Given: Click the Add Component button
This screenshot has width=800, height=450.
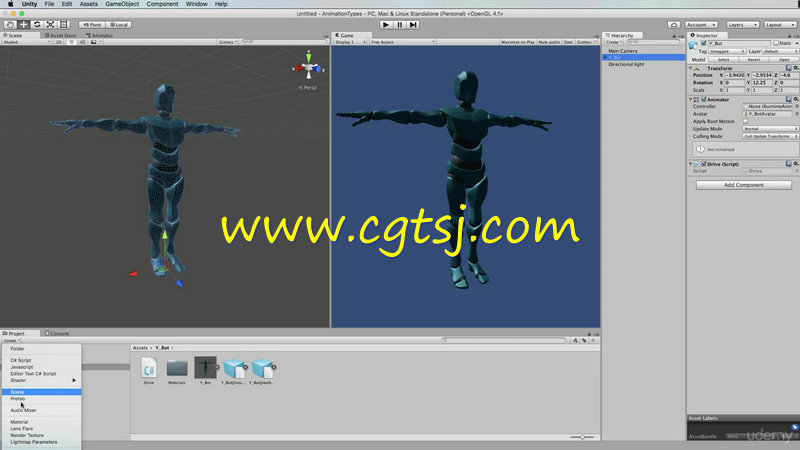Looking at the screenshot, I should [x=744, y=185].
